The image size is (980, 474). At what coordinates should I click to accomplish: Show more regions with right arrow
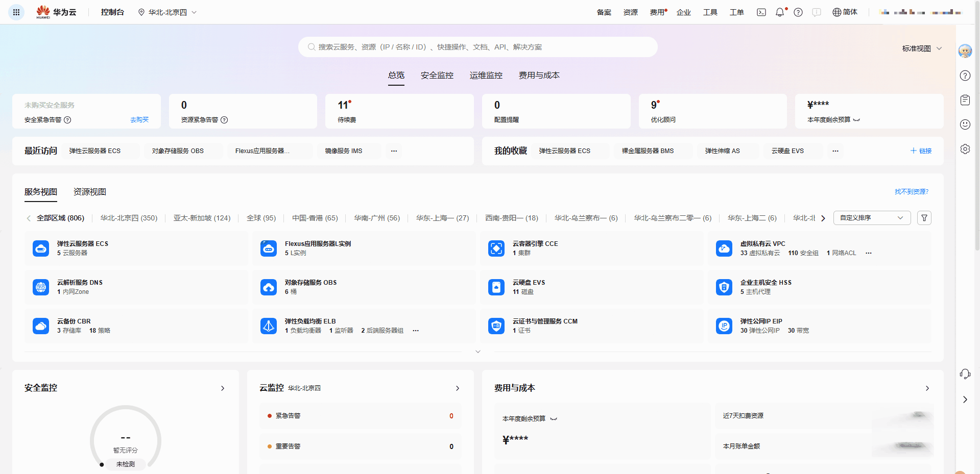pos(823,218)
